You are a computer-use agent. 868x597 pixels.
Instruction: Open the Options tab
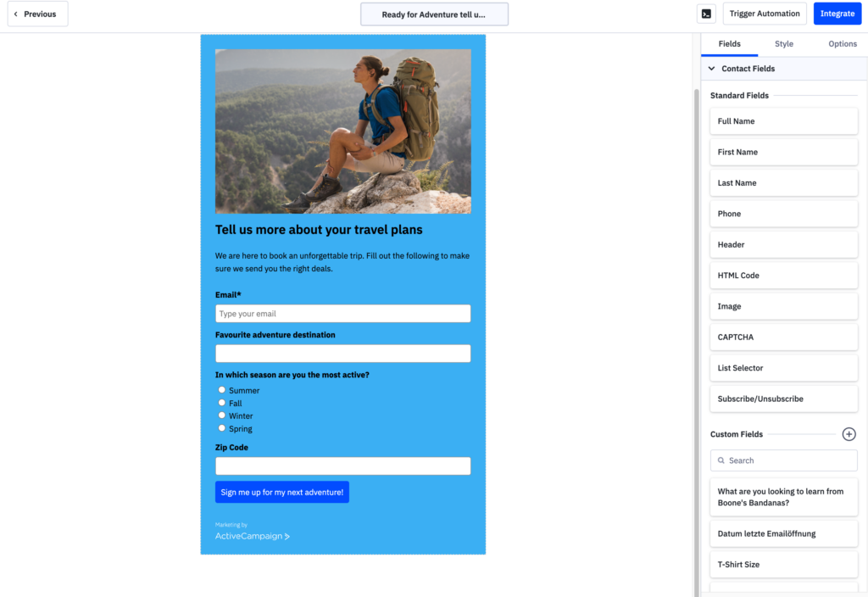[x=842, y=43]
